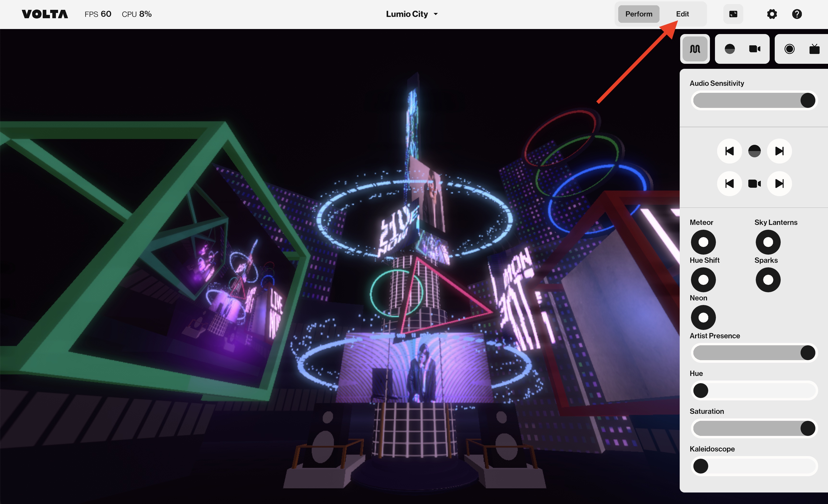Click the display layout icon in header
This screenshot has width=828, height=504.
click(x=733, y=14)
